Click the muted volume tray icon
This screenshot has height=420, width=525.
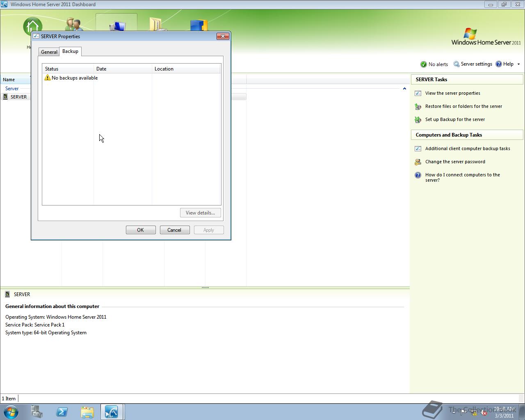[x=484, y=413]
